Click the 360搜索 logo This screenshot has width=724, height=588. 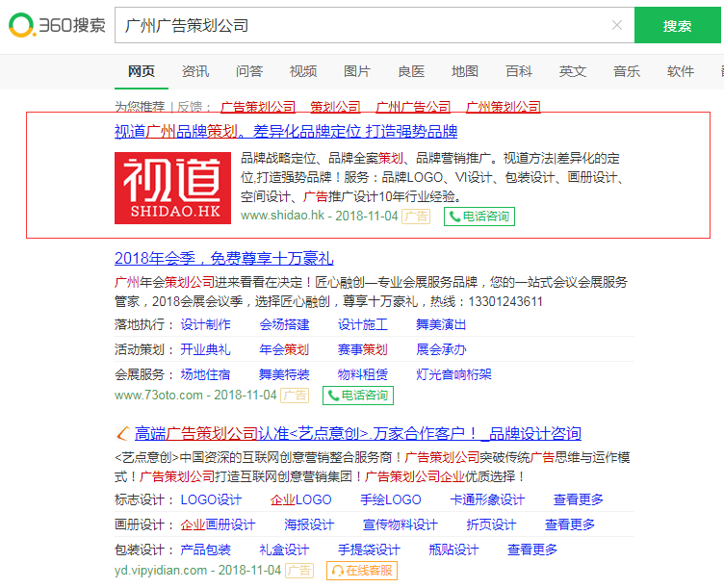click(x=56, y=26)
